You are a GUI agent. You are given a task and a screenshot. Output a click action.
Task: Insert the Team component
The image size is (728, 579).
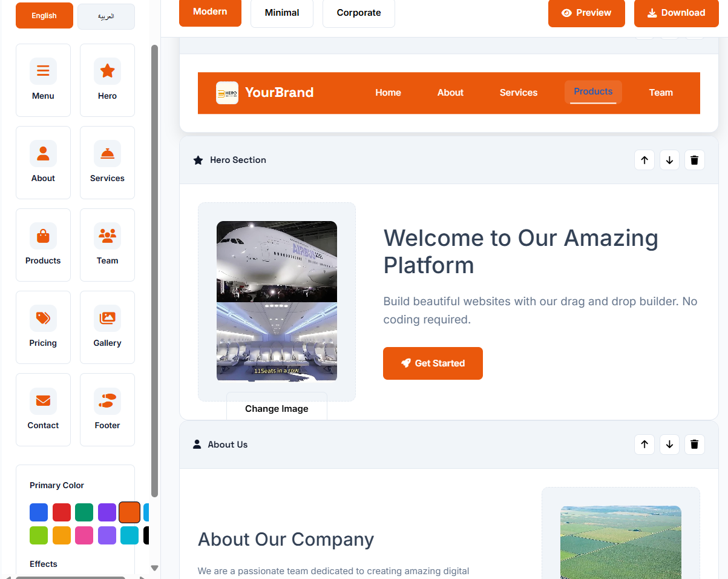(107, 245)
